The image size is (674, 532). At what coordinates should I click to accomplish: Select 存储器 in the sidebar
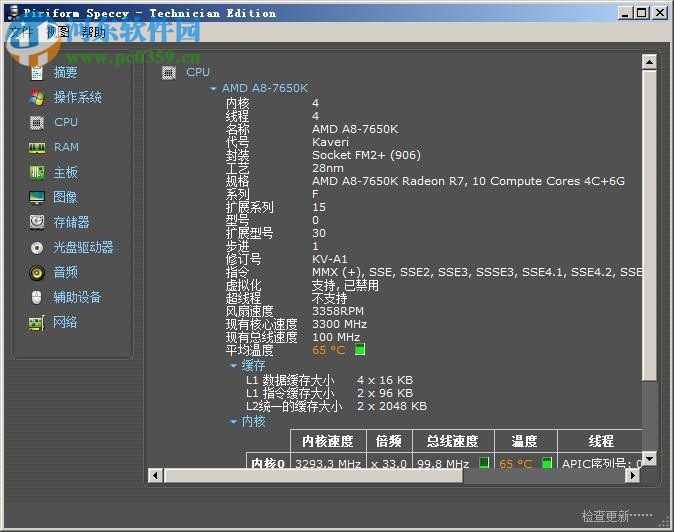pos(71,222)
